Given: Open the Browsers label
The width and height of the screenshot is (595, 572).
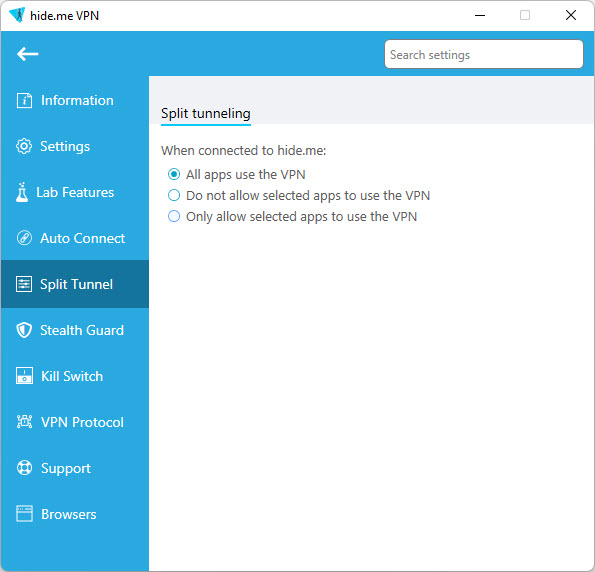Looking at the screenshot, I should pos(69,514).
